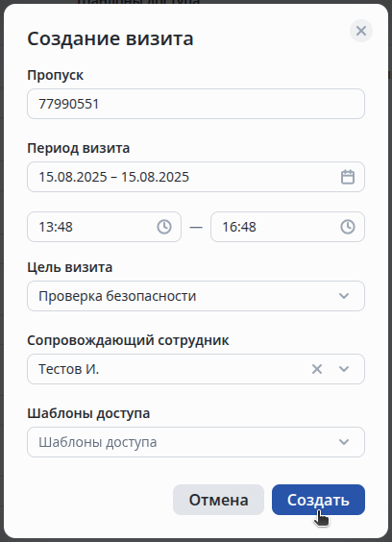Click the clock icon in the 13:48 field
Viewport: 392px width, 542px height.
(x=164, y=227)
